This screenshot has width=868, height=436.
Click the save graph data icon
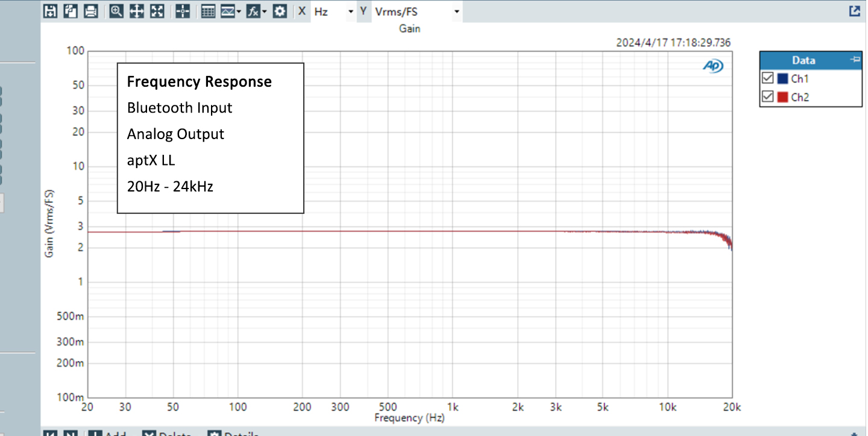click(51, 11)
